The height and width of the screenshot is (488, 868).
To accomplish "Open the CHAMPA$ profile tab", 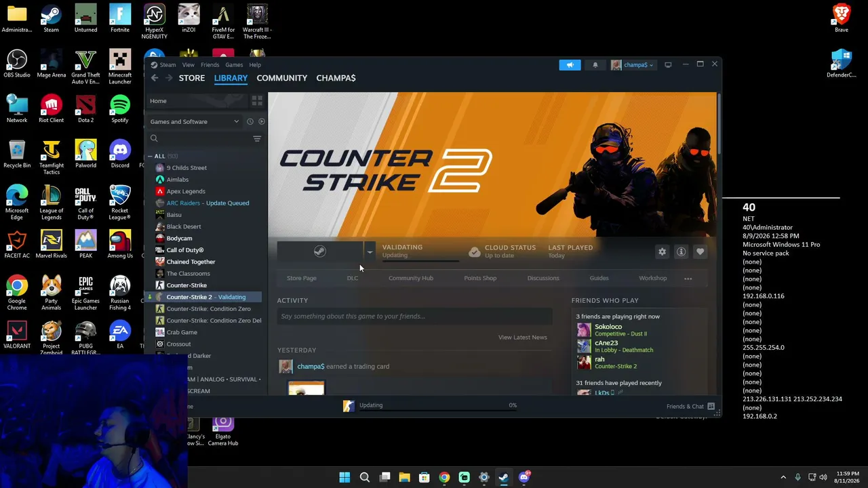I will coord(336,78).
